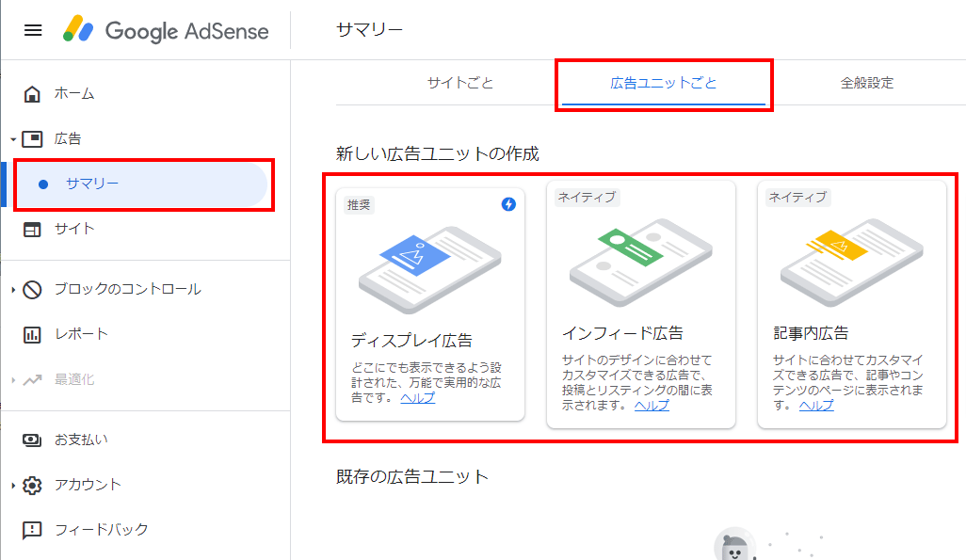Expand the アカウント section arrow
Viewport: 966px width, 560px height.
coord(13,486)
